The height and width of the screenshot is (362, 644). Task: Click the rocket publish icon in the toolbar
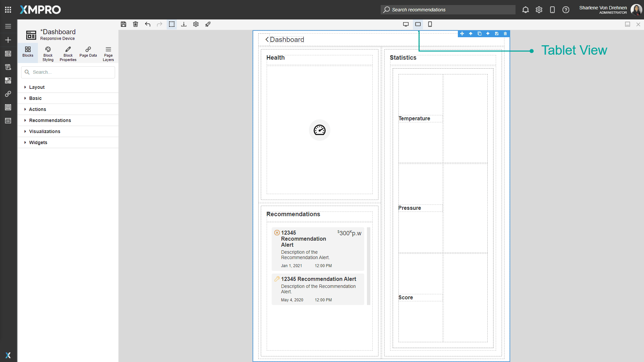tap(208, 24)
